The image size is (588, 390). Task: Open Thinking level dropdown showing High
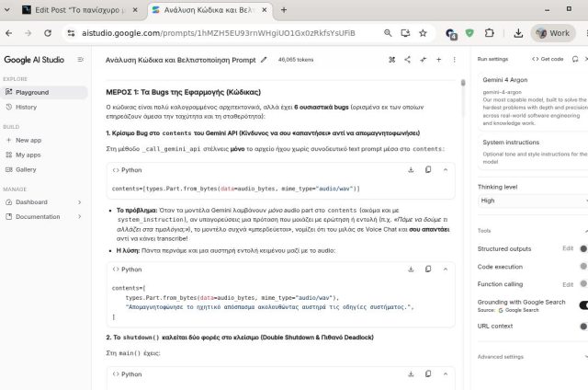point(533,201)
